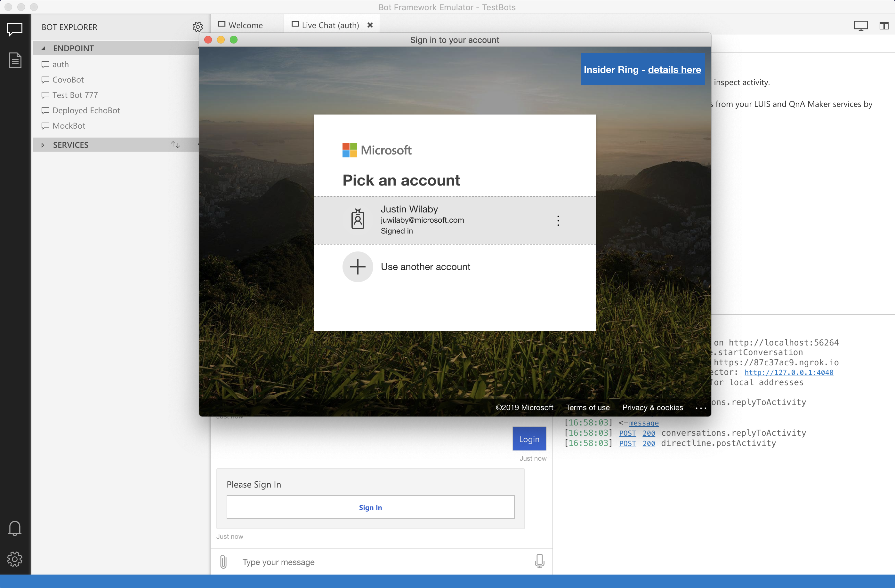Split the editor with the split-pane icon
This screenshot has height=588, width=895.
(884, 26)
